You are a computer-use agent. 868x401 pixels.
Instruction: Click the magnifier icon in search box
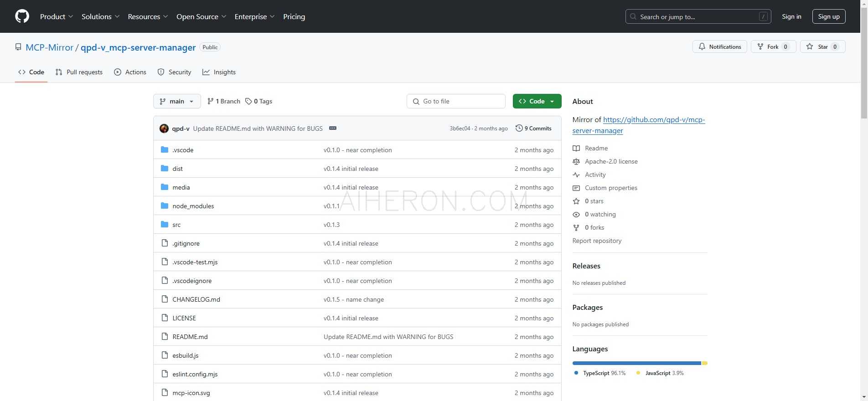(633, 16)
